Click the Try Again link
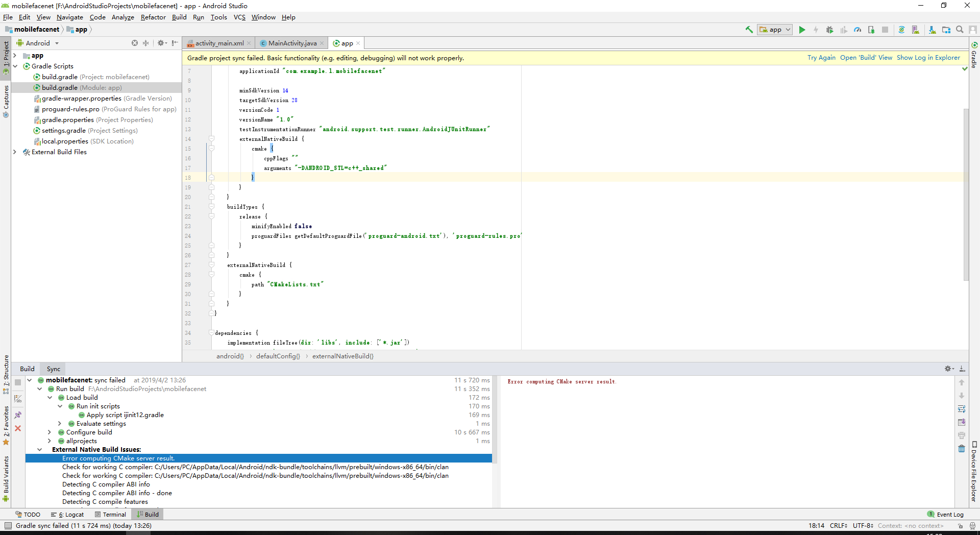Image resolution: width=980 pixels, height=535 pixels. (x=821, y=58)
